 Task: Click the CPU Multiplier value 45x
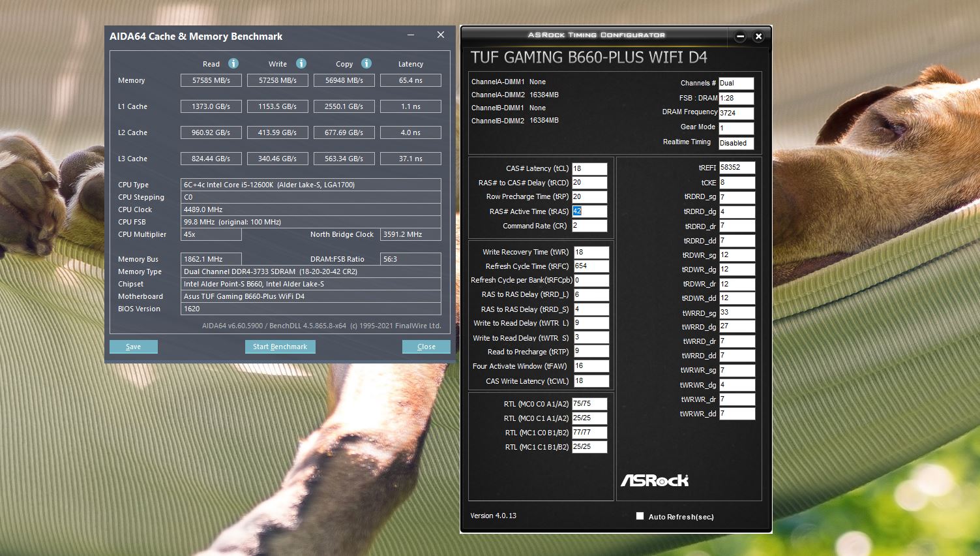(x=211, y=234)
